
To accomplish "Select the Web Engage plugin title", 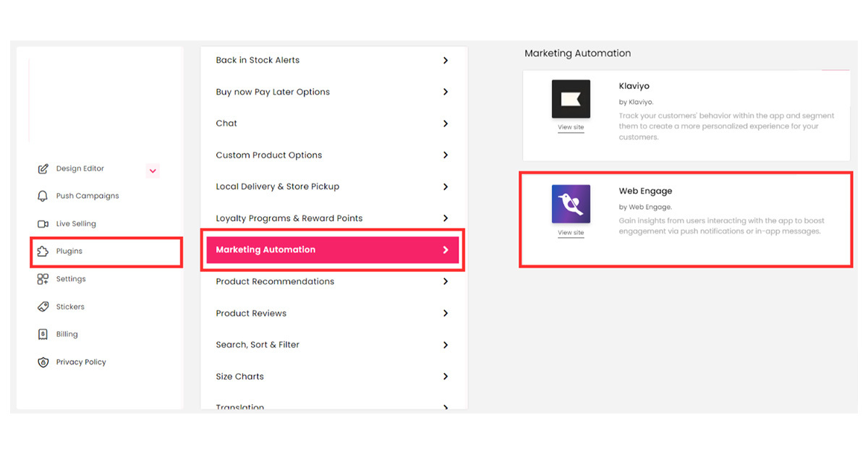I will click(x=645, y=192).
